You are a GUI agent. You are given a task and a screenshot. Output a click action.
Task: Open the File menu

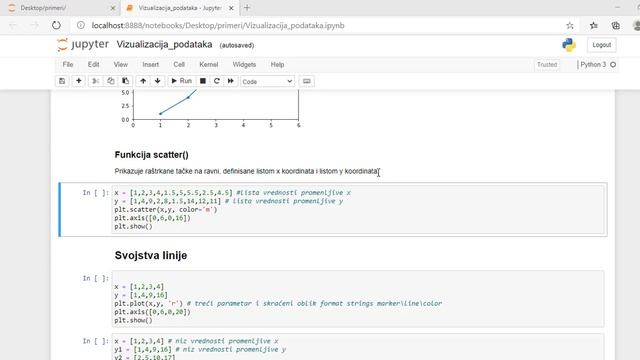tap(68, 64)
